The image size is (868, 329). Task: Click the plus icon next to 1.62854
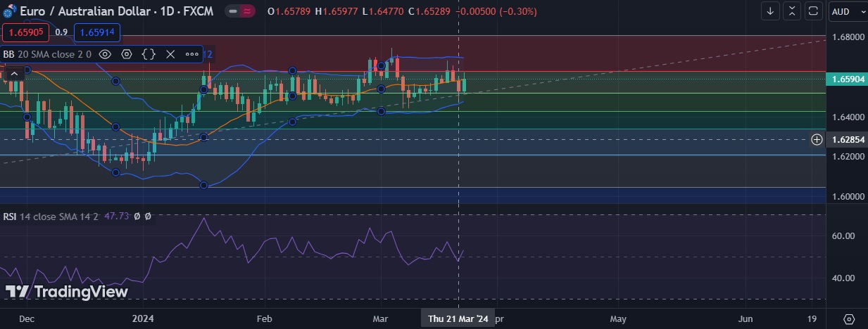817,139
